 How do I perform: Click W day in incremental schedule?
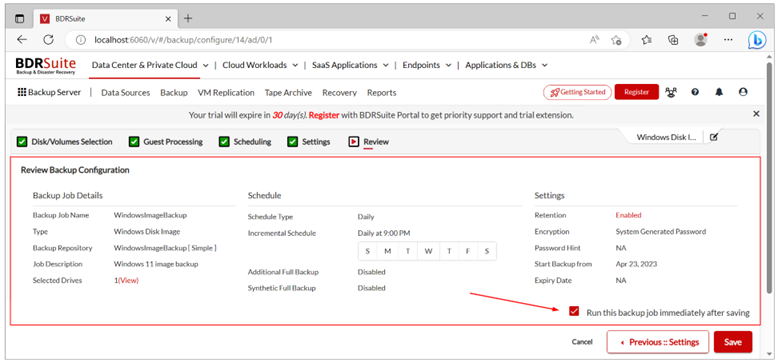click(428, 251)
